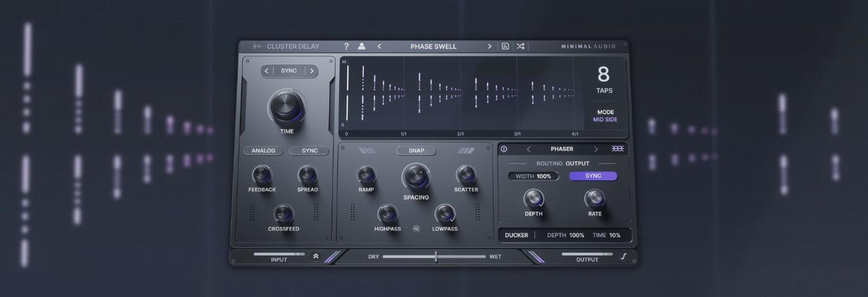
Task: Open the Phaser effect selector
Action: [x=562, y=149]
